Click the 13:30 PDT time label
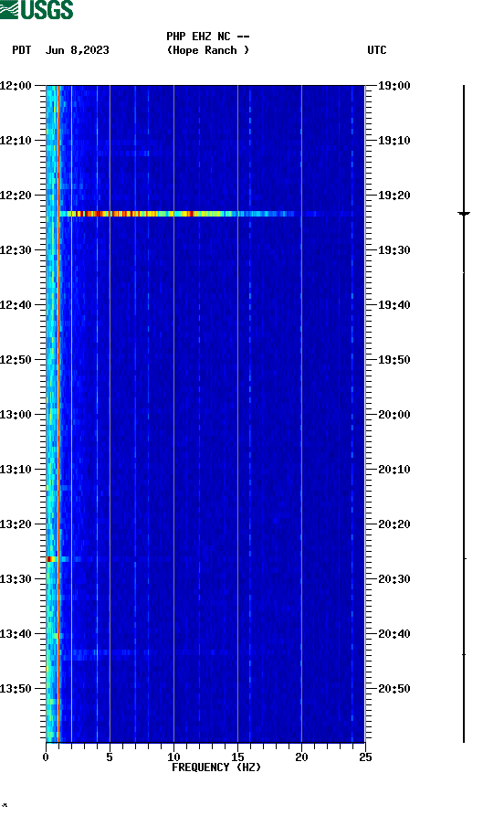 [x=16, y=579]
